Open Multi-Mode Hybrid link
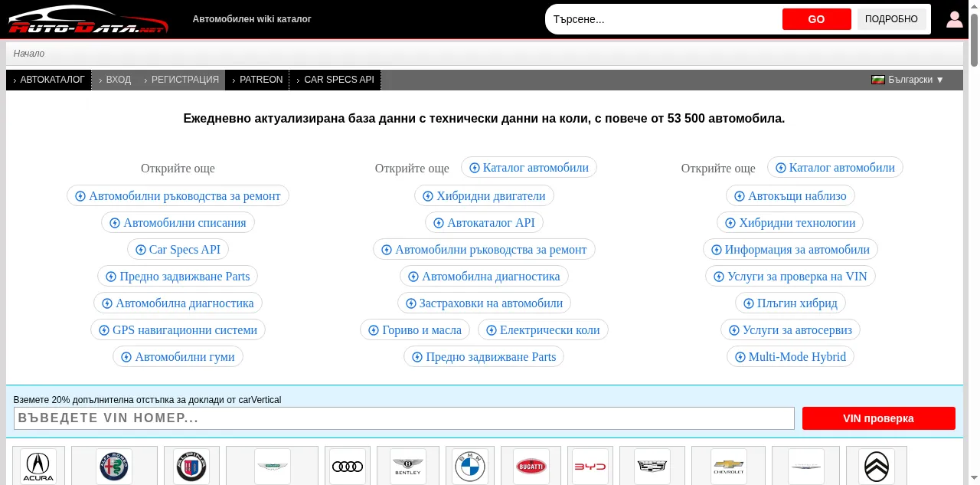The image size is (980, 485). coord(790,356)
